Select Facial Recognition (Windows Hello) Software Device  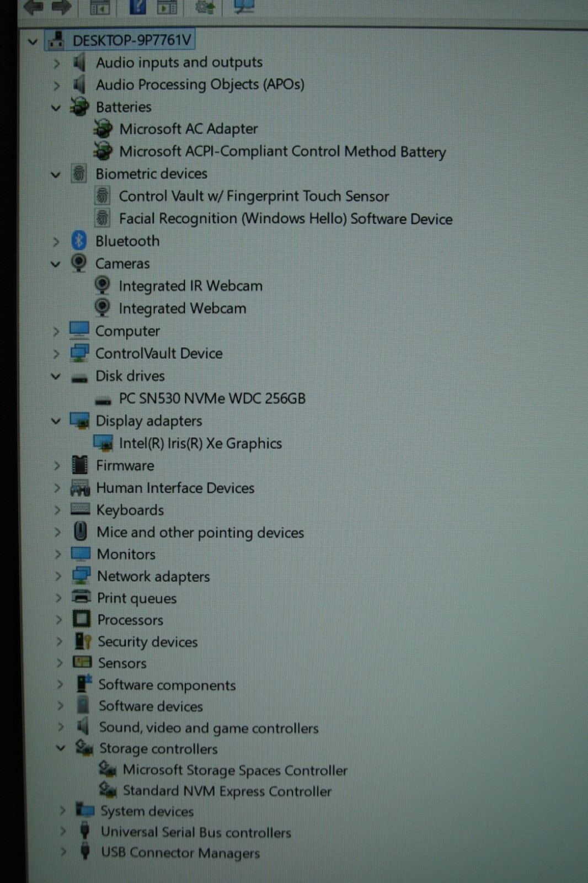[285, 219]
